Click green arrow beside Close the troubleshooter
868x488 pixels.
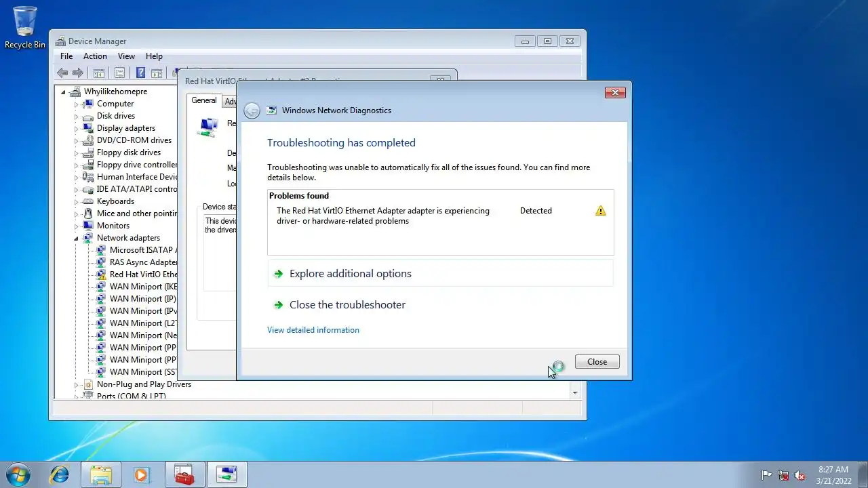[x=278, y=305]
